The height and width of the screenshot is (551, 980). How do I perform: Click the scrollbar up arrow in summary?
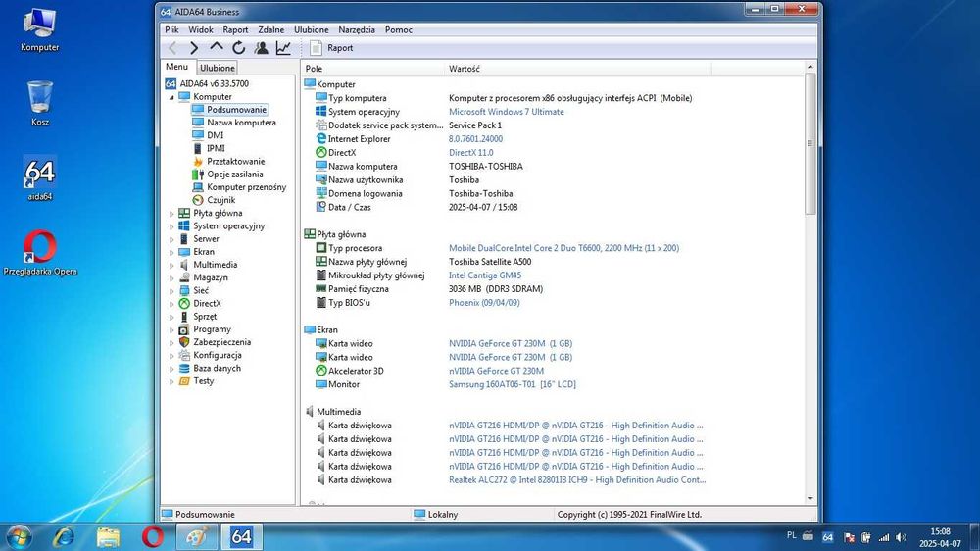(810, 67)
